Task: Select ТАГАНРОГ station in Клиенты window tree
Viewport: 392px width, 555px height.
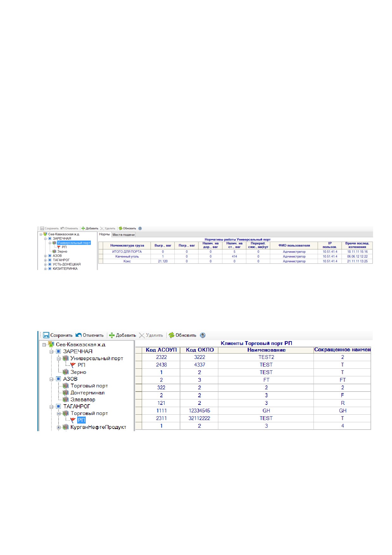Action: [x=77, y=406]
